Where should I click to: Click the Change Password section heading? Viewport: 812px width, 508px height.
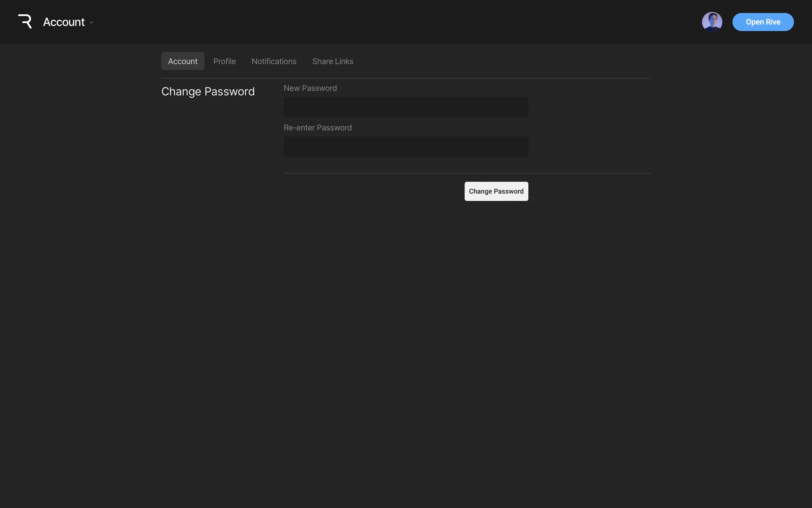(208, 91)
